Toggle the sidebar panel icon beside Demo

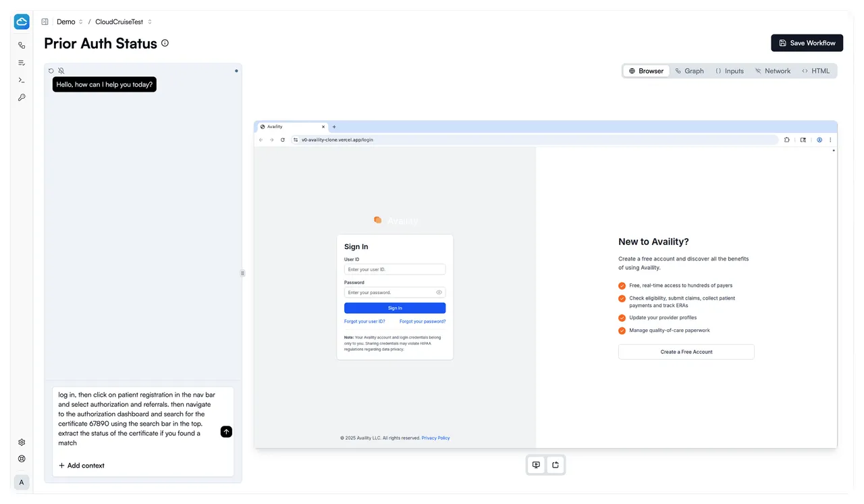(x=45, y=22)
